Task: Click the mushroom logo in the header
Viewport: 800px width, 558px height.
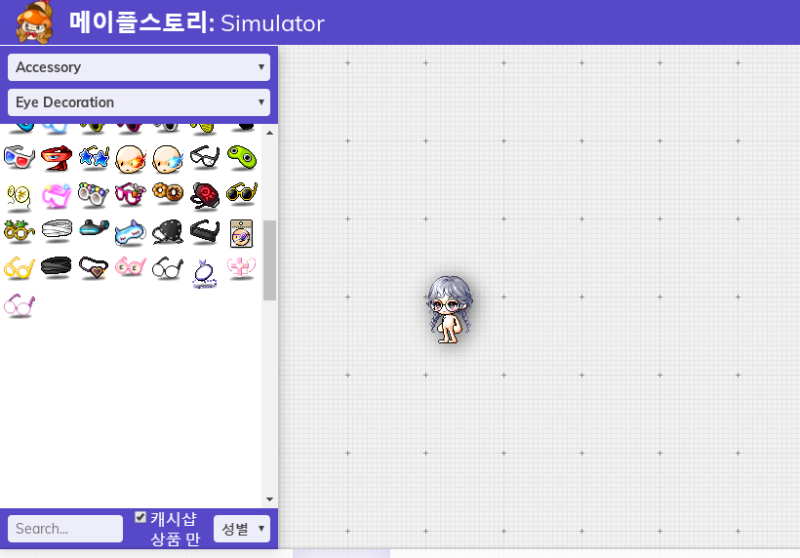Action: pyautogui.click(x=35, y=22)
